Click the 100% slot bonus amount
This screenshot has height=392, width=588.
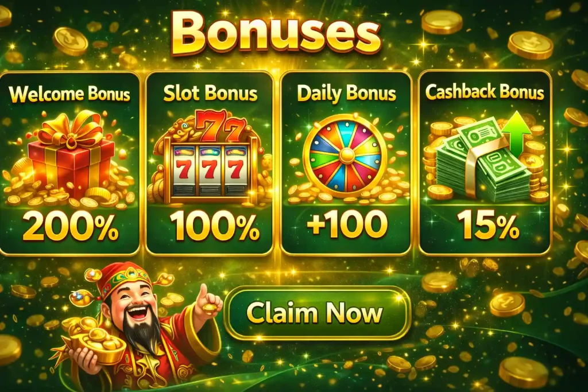[x=215, y=226]
